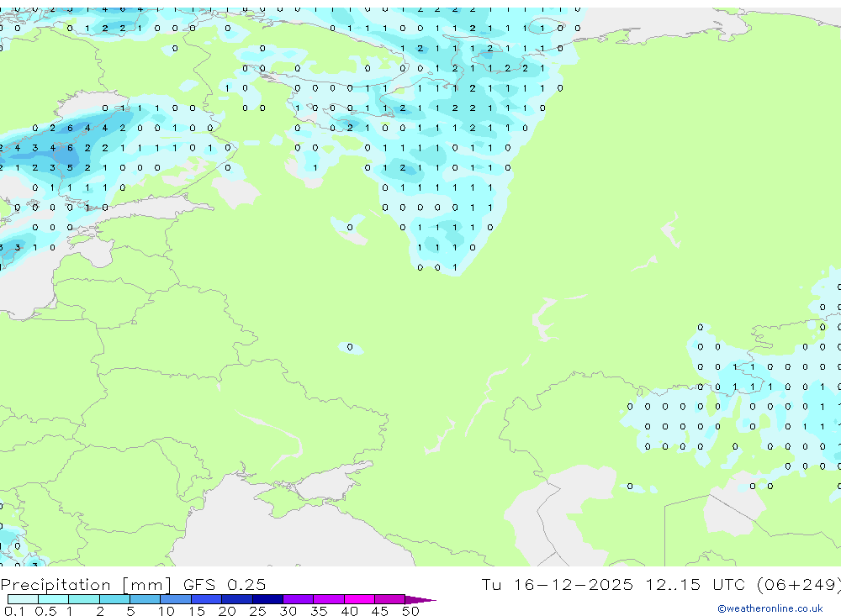
Task: Click the '0.5' legend scale label
Action: (x=45, y=611)
